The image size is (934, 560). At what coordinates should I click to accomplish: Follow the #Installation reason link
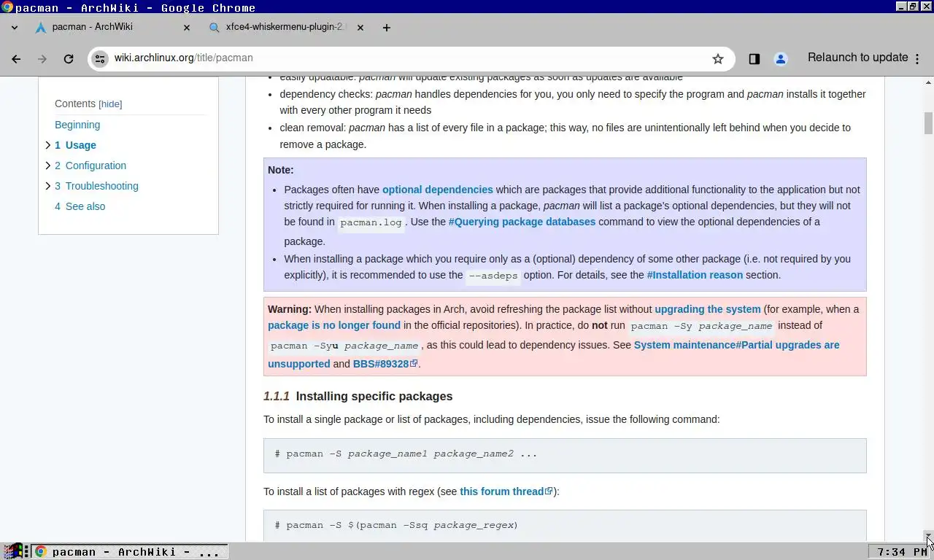click(x=695, y=275)
